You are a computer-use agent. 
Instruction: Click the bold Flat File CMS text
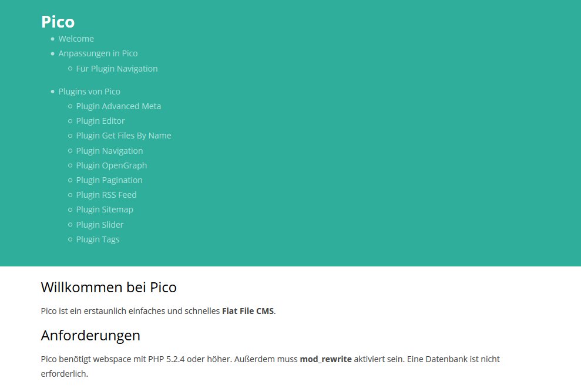[247, 311]
